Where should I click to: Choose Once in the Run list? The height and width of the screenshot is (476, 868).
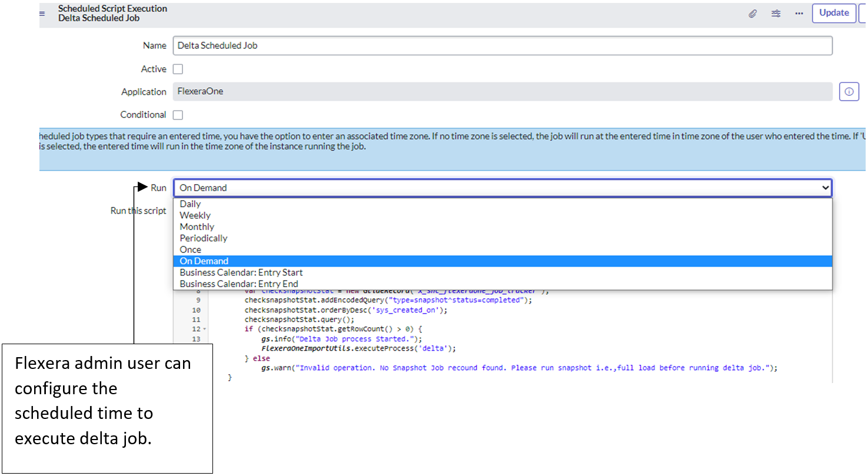coord(190,249)
